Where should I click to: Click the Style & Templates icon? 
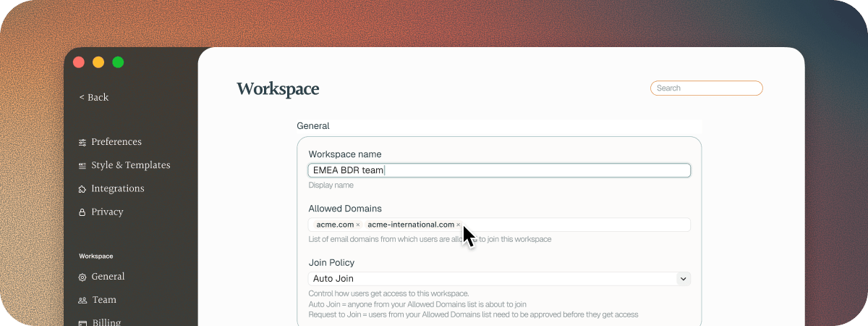(82, 165)
